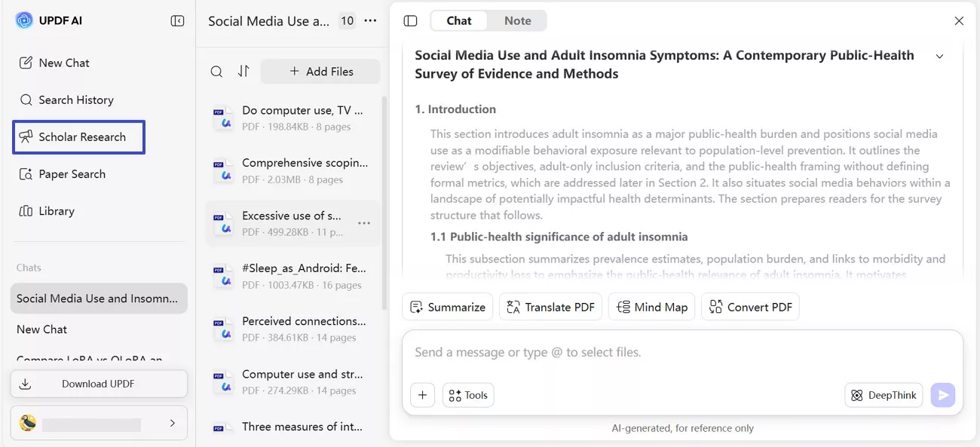Click the search icon in the file panel

(216, 71)
